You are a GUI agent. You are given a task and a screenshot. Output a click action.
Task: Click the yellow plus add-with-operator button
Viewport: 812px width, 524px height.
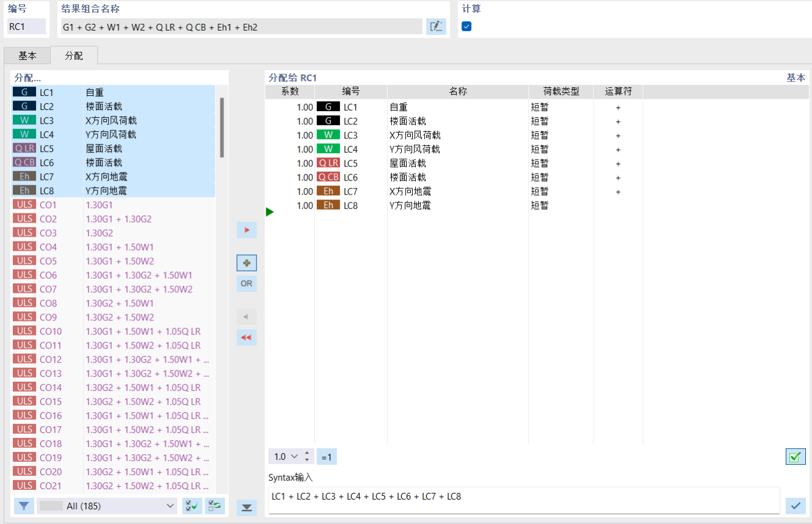tap(247, 263)
